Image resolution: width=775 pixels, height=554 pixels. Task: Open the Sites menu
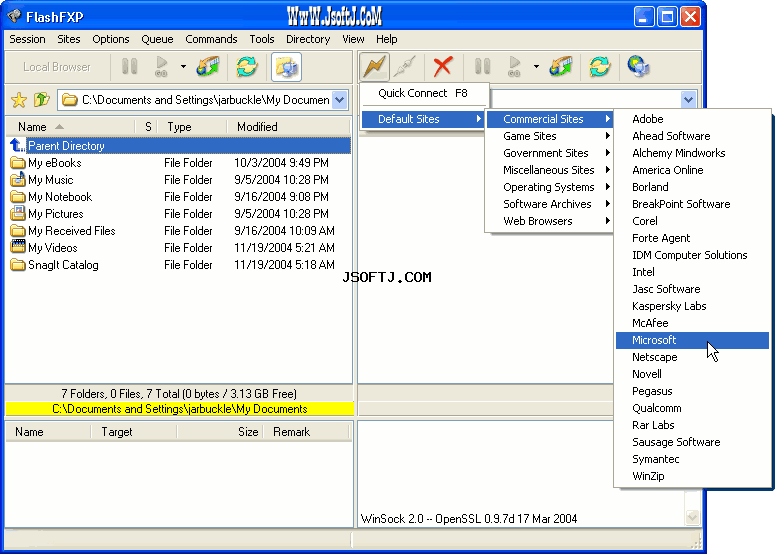point(69,39)
